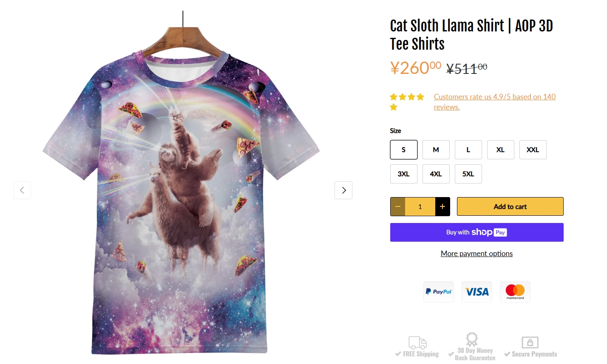This screenshot has width=607, height=364.
Task: Buy with Shop Pay button
Action: tap(477, 232)
